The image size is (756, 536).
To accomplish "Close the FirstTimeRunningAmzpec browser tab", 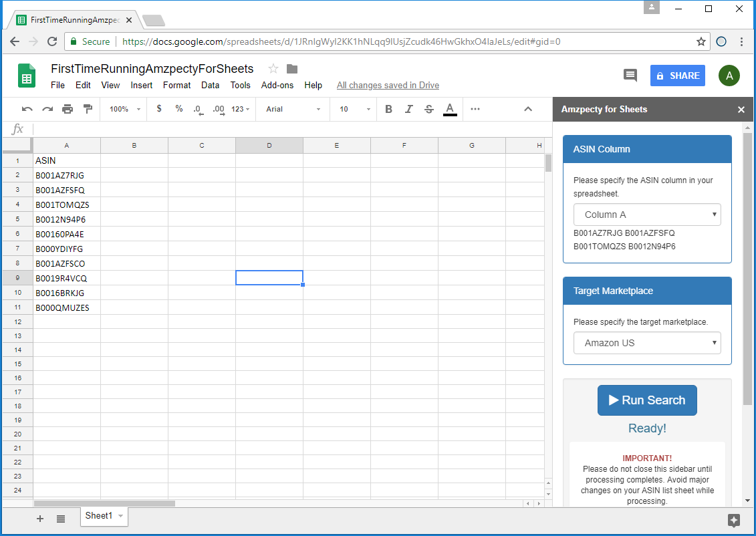I will pyautogui.click(x=129, y=20).
